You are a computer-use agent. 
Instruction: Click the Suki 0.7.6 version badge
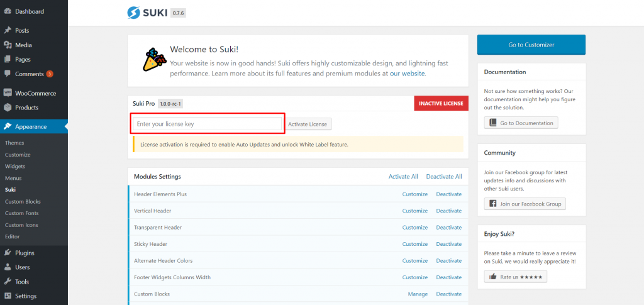[179, 13]
